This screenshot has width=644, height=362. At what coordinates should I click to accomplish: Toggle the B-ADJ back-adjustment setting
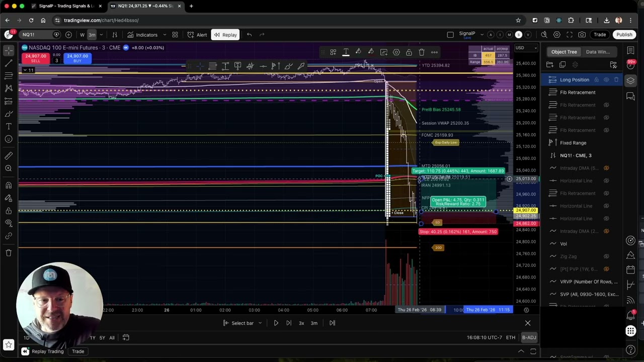529,338
